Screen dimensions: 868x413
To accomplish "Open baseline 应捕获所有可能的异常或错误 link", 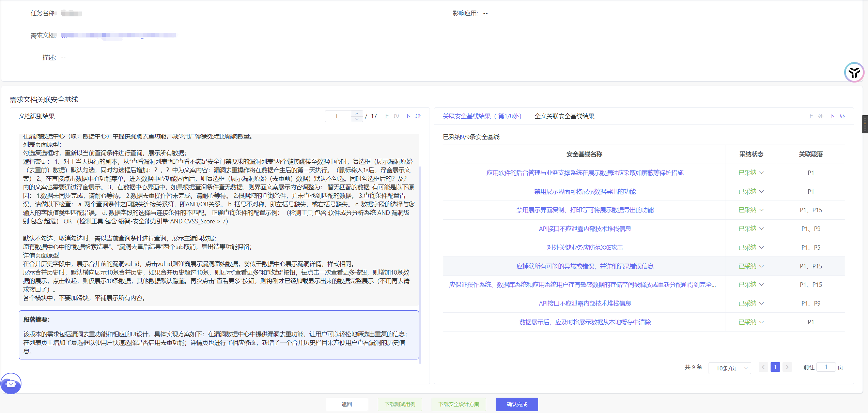I will click(585, 266).
